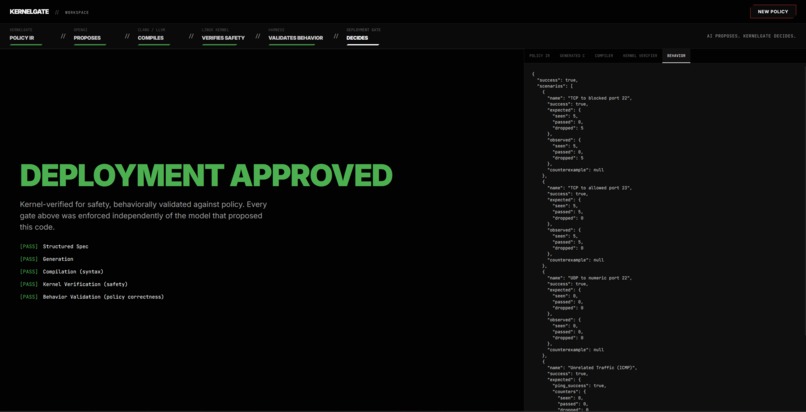Switch to the Generated C output tab

click(572, 55)
